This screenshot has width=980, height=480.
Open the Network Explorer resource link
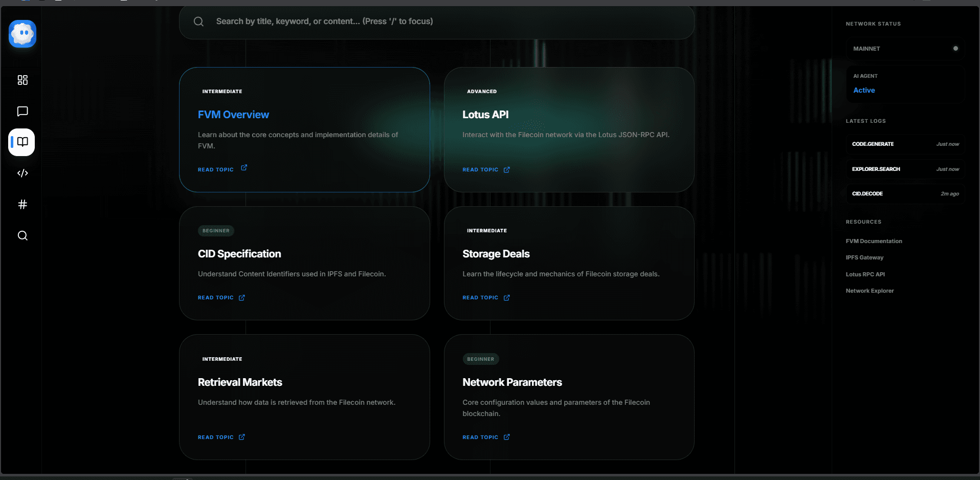(x=870, y=291)
